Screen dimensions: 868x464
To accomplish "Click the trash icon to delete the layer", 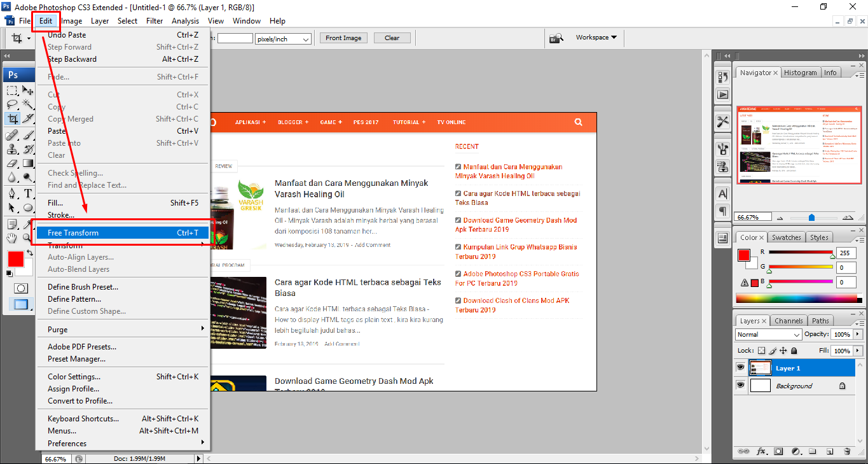I will pyautogui.click(x=846, y=451).
